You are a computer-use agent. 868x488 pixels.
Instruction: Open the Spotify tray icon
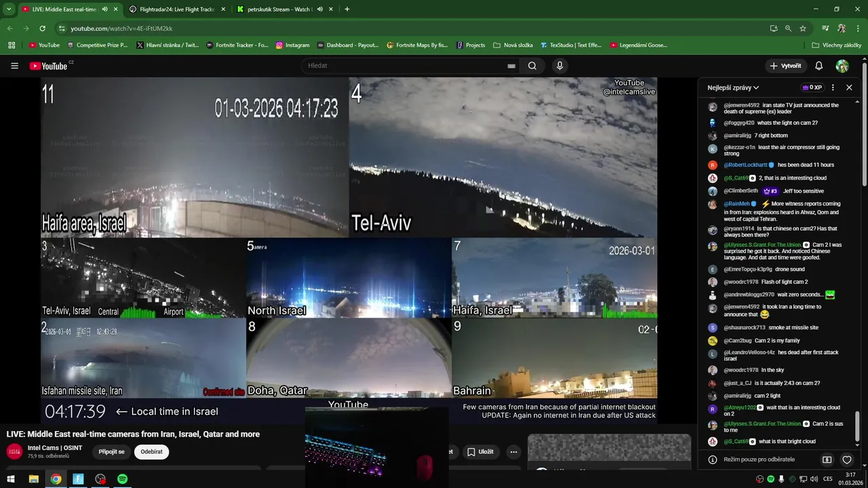[x=771, y=479]
